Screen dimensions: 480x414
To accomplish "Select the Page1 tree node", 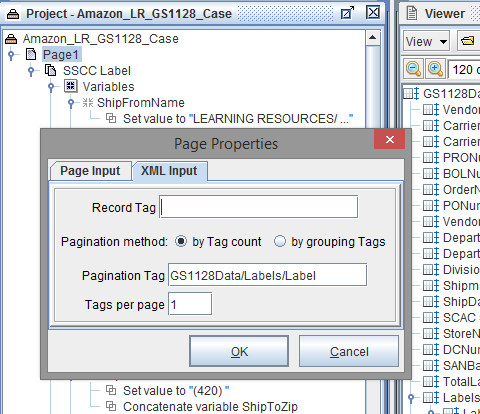I will 60,55.
